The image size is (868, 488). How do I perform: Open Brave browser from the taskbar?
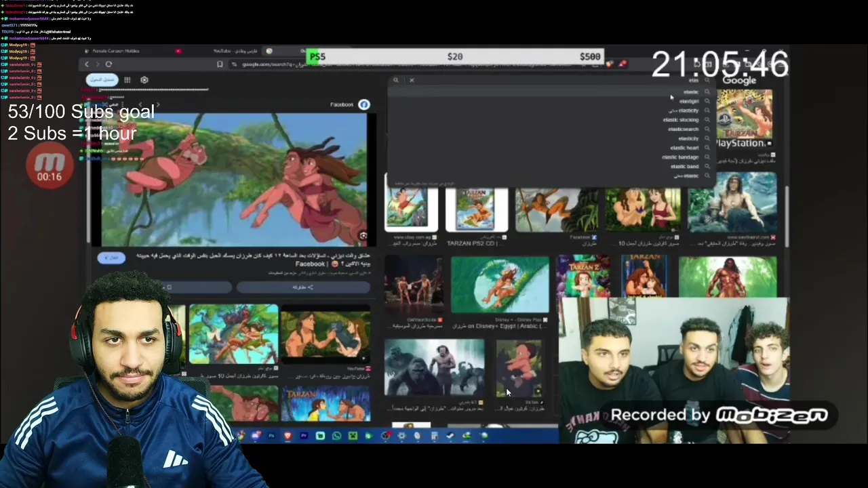point(288,436)
